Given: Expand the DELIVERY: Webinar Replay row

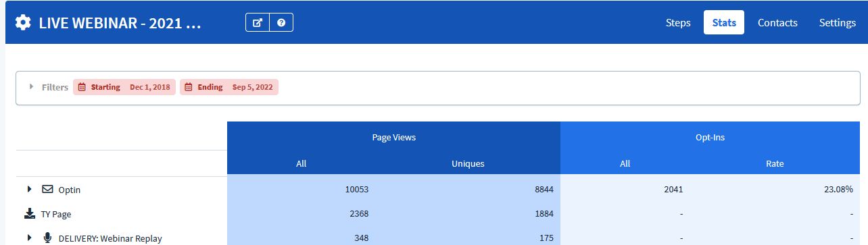Looking at the screenshot, I should point(30,238).
